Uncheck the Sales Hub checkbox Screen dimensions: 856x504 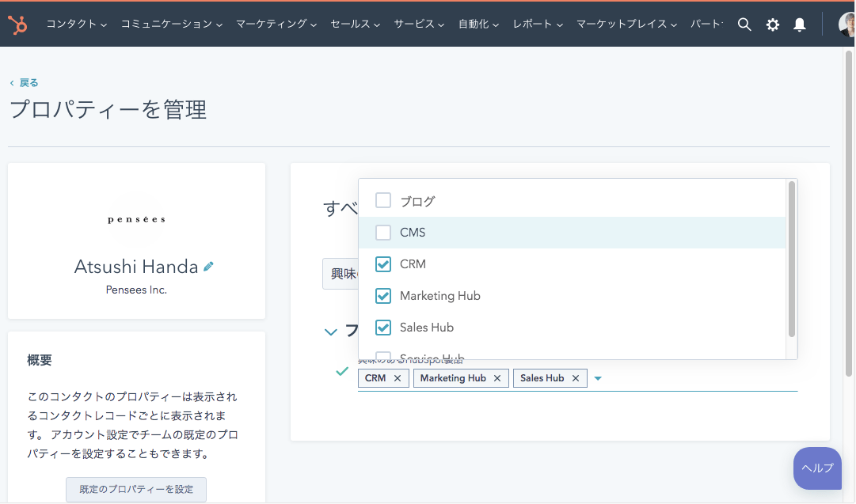tap(383, 328)
